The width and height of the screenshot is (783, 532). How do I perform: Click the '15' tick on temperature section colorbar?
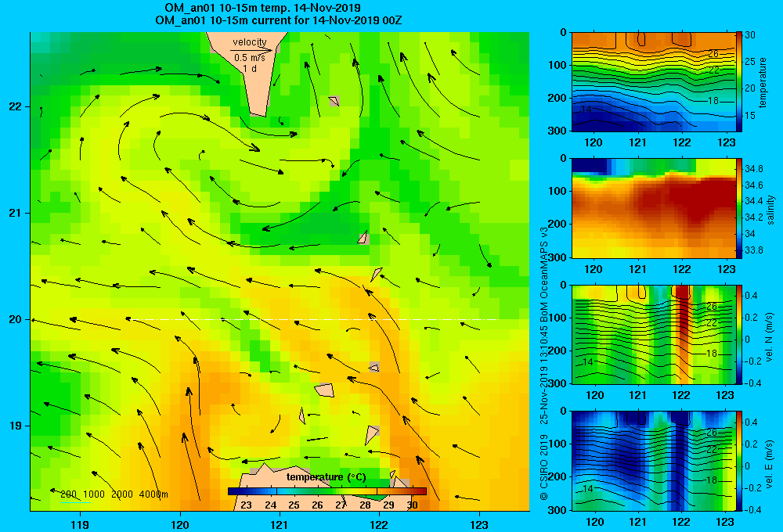[749, 115]
